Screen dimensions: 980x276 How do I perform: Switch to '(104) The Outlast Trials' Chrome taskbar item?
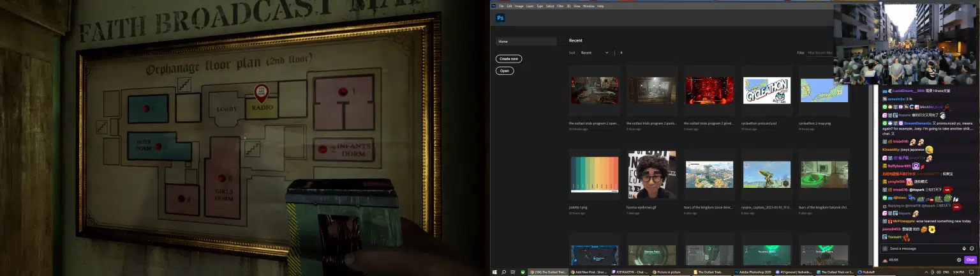pos(547,272)
